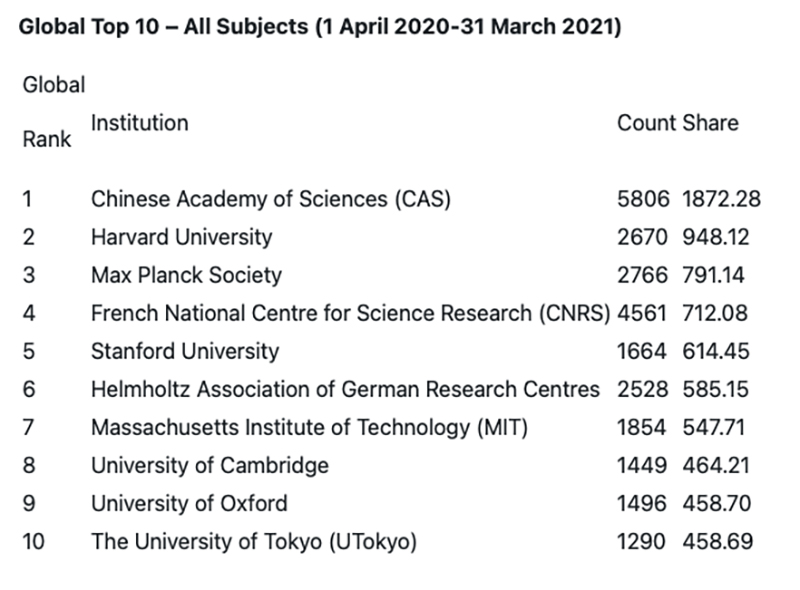Select University of Oxford in list
Screen dimensions: 800x590
(x=189, y=503)
